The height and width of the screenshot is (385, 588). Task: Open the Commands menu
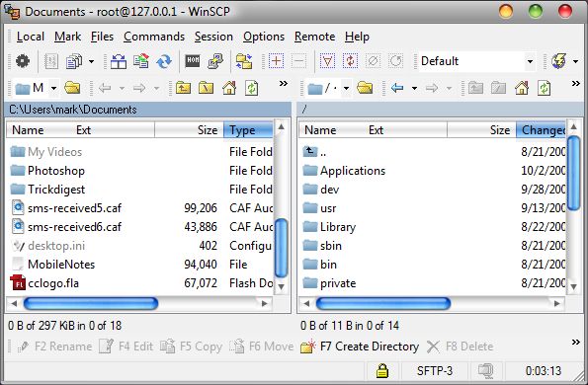154,37
